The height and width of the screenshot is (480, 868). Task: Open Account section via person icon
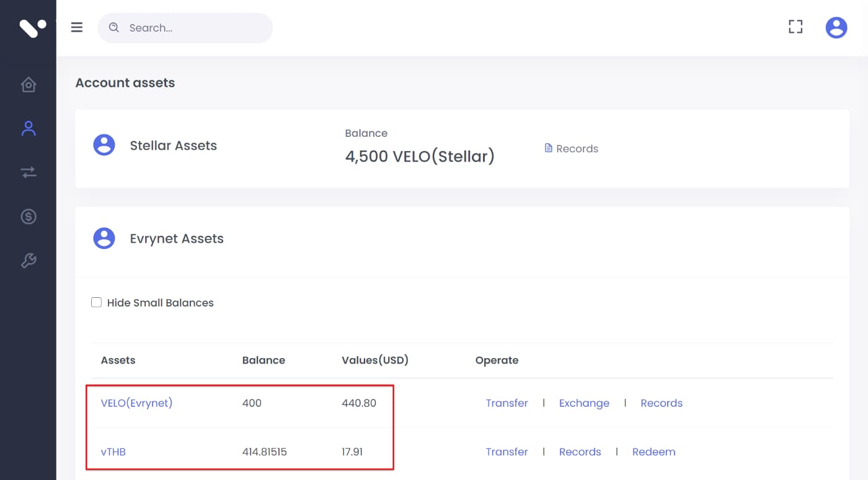pyautogui.click(x=29, y=128)
